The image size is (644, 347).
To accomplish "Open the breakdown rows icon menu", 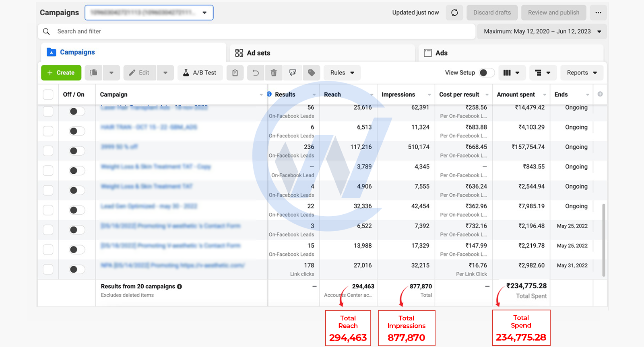I will click(543, 73).
